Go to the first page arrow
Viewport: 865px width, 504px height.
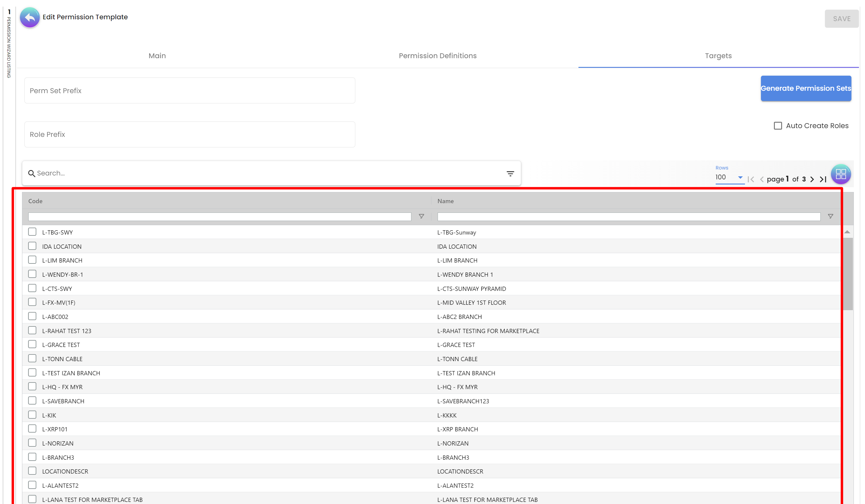751,179
